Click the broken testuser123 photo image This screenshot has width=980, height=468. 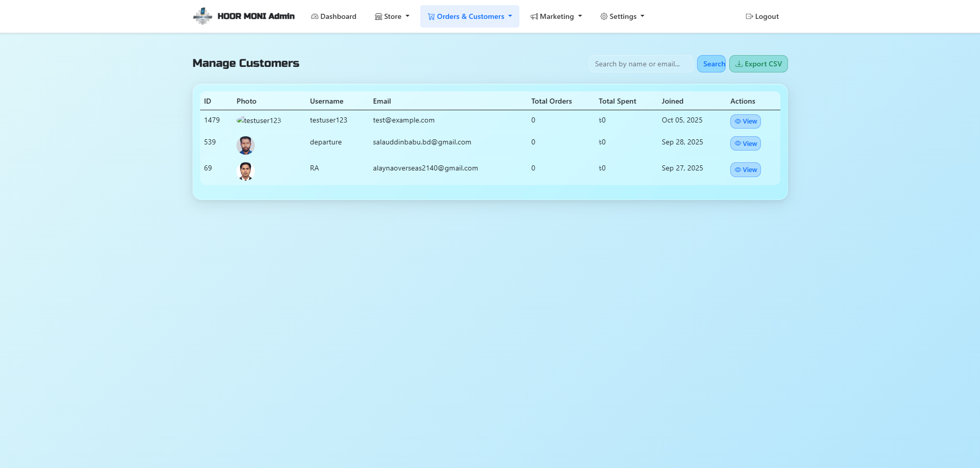coord(259,120)
